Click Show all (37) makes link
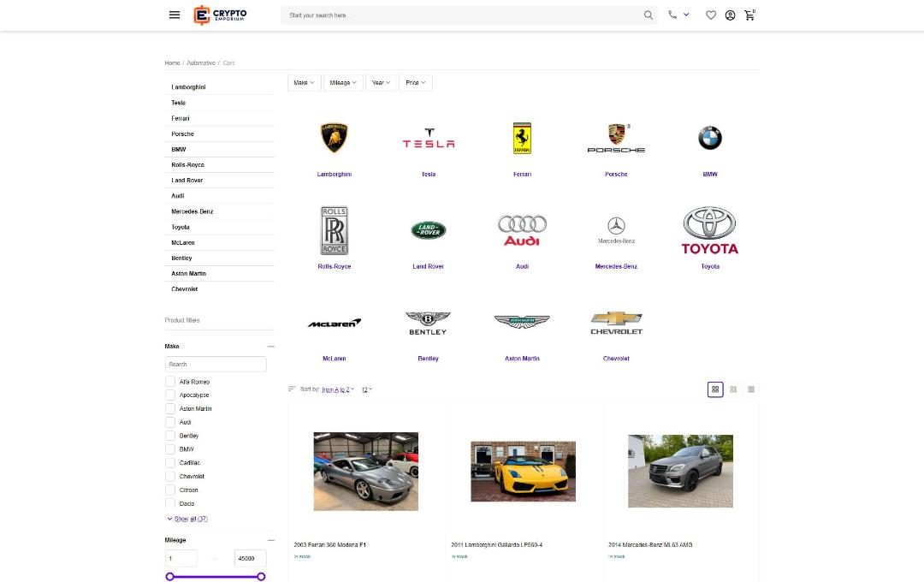The image size is (924, 582). coord(190,519)
